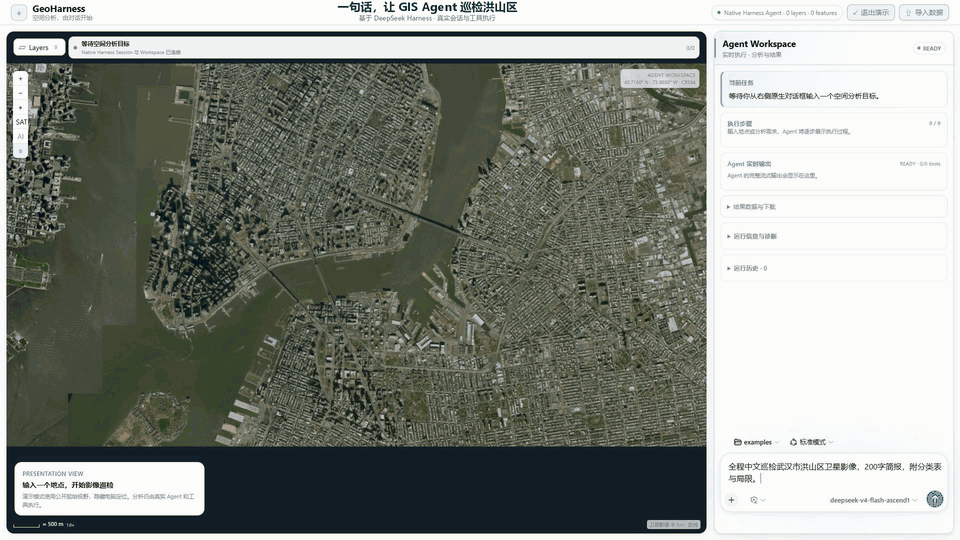
Task: Click the bottom map control settings icon
Action: (x=20, y=151)
